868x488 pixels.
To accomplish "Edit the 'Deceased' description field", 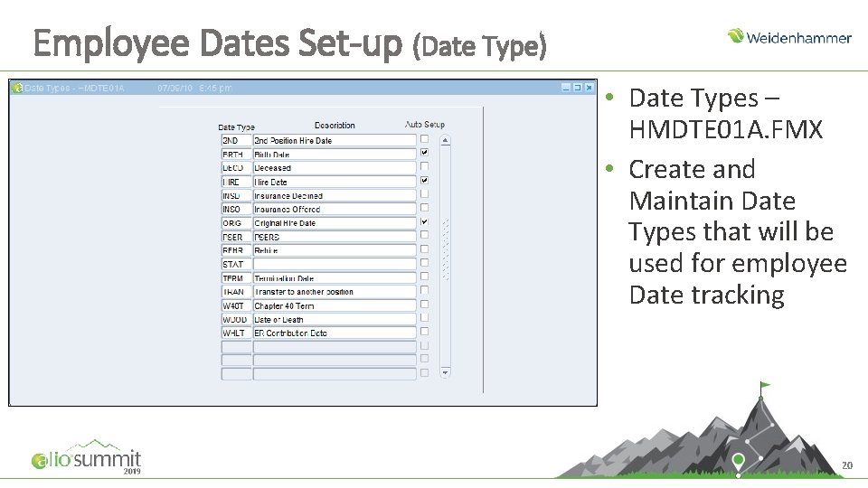I will pyautogui.click(x=335, y=168).
